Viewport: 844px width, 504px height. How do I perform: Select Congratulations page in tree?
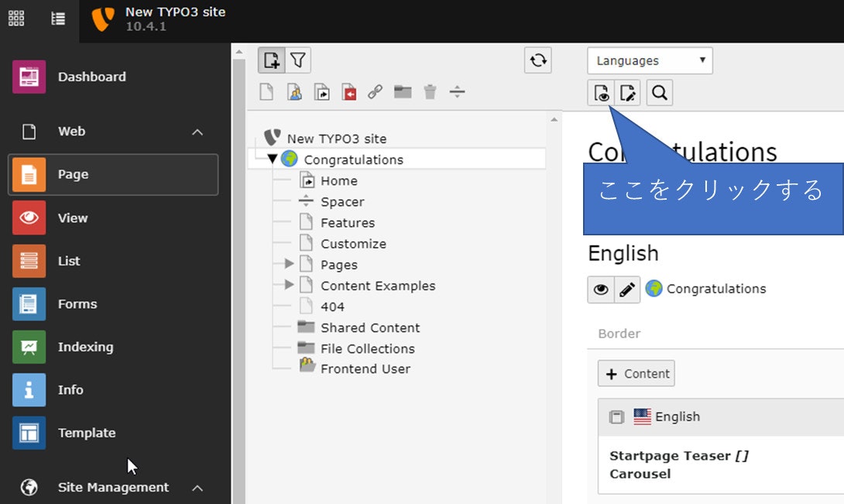tap(353, 160)
